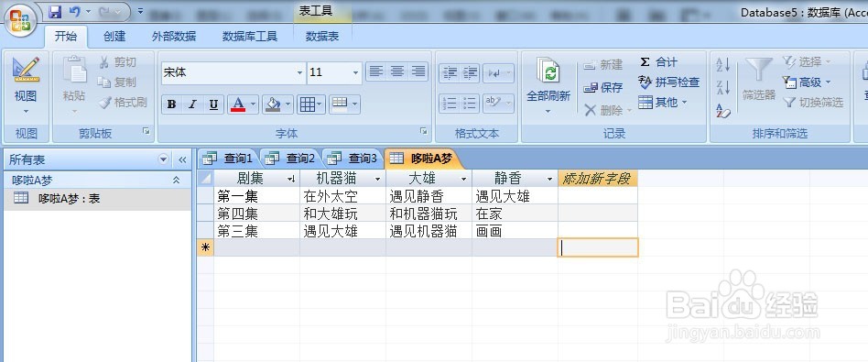Save via quick access toolbar icon
The width and height of the screenshot is (868, 362).
tap(55, 12)
